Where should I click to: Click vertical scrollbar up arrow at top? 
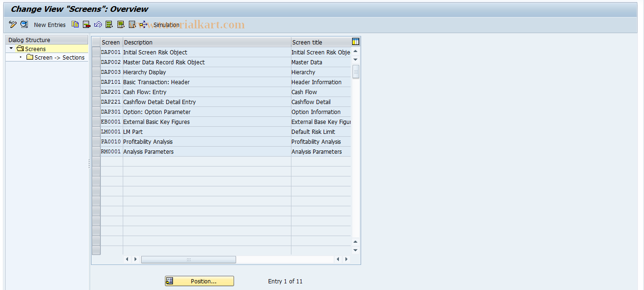coord(355,51)
